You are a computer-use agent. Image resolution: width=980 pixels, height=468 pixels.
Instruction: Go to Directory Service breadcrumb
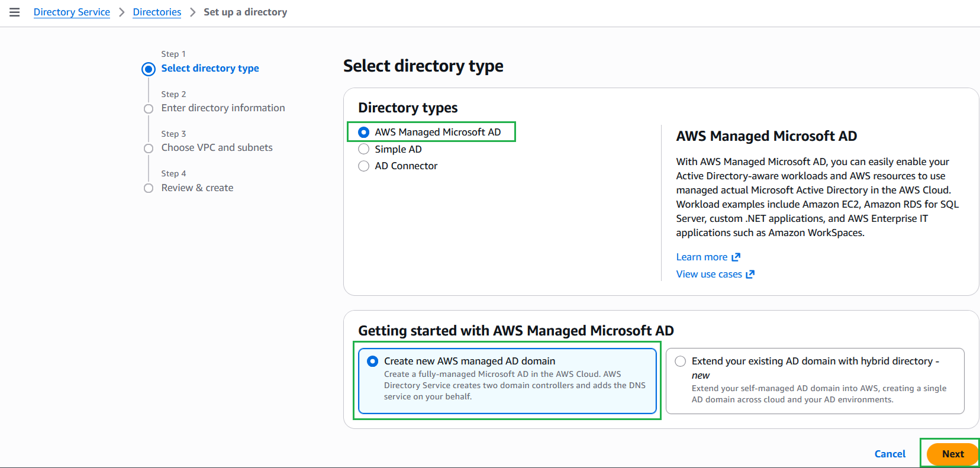(x=72, y=12)
